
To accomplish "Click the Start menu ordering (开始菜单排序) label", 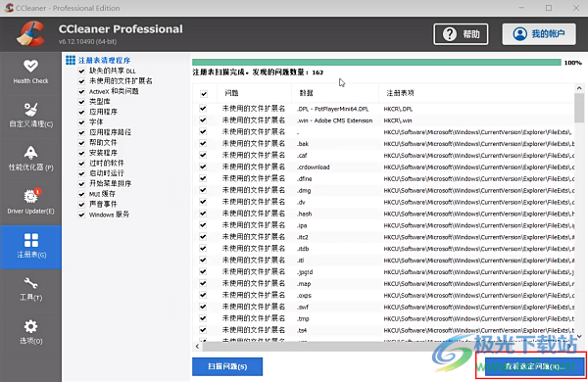I will (110, 183).
